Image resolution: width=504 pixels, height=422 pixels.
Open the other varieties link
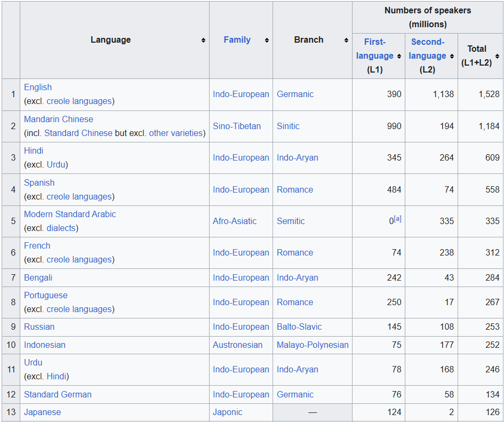click(176, 133)
